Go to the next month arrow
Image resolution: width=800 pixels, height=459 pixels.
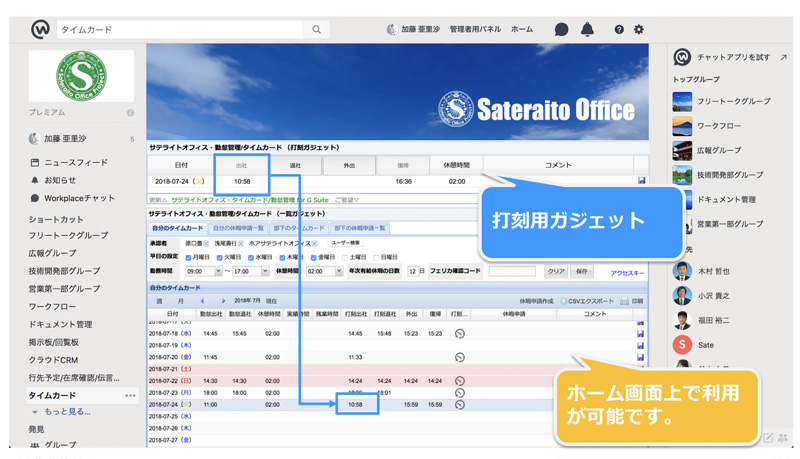[223, 301]
